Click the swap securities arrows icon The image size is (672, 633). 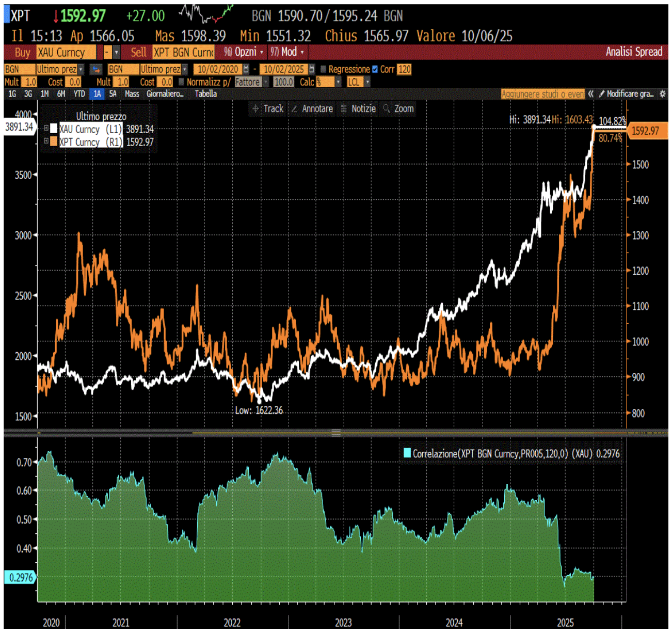pos(95,69)
